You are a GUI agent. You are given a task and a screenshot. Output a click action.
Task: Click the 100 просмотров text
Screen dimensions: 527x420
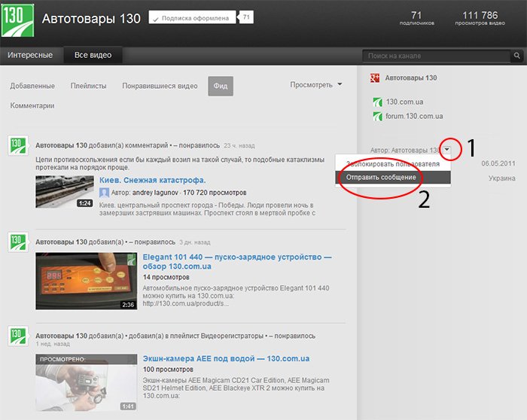pyautogui.click(x=168, y=370)
